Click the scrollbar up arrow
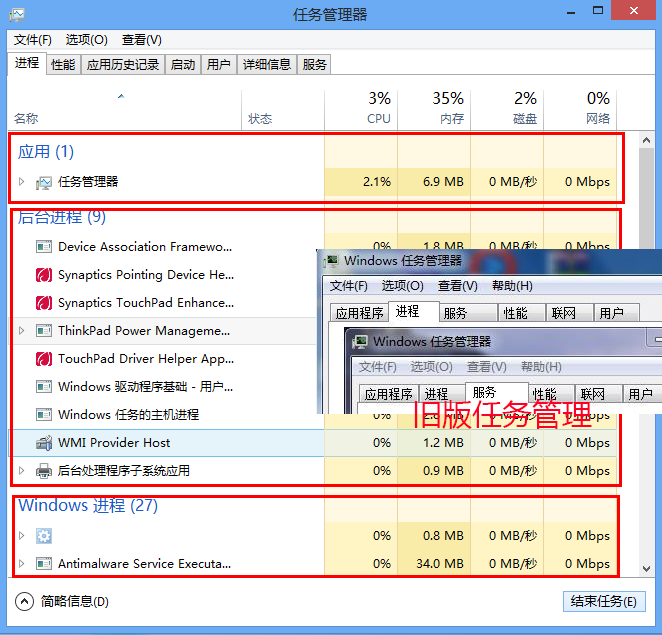This screenshot has width=662, height=635. click(x=646, y=140)
